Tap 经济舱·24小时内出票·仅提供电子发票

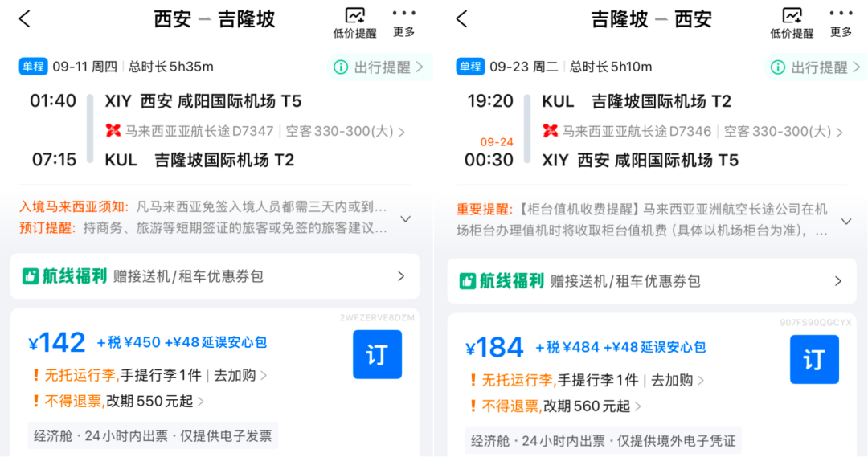[x=153, y=436]
